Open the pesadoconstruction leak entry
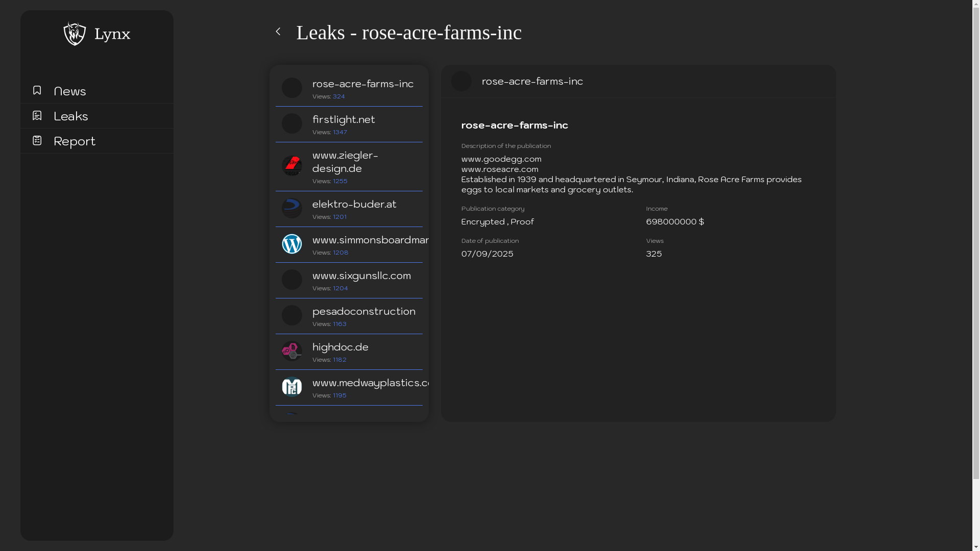 [x=363, y=311]
